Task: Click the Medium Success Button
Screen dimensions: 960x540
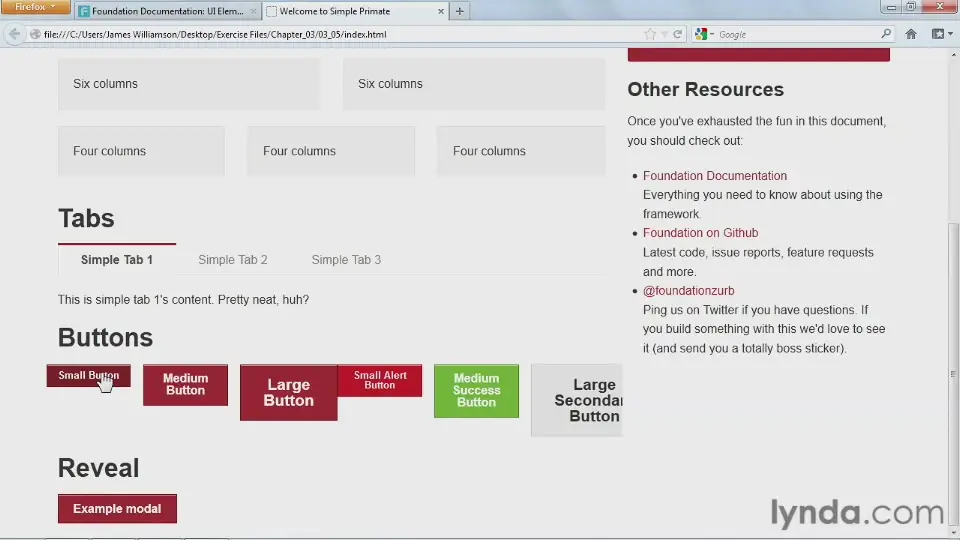Action: 476,391
